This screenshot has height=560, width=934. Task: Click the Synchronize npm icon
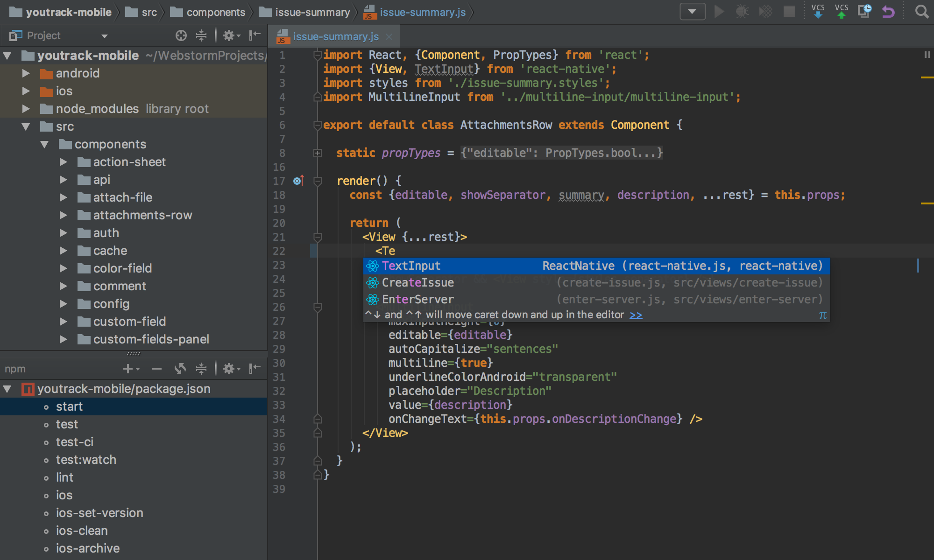coord(181,369)
